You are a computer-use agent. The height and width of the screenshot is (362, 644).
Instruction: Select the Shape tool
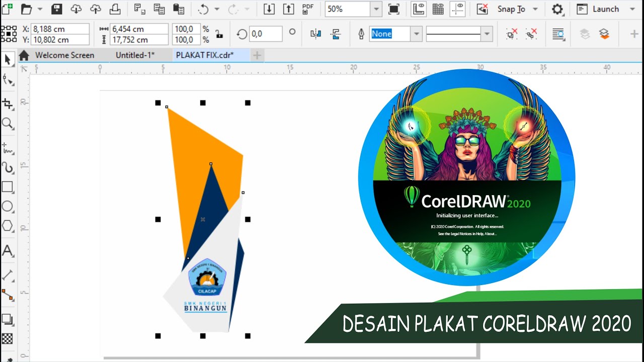tap(8, 80)
